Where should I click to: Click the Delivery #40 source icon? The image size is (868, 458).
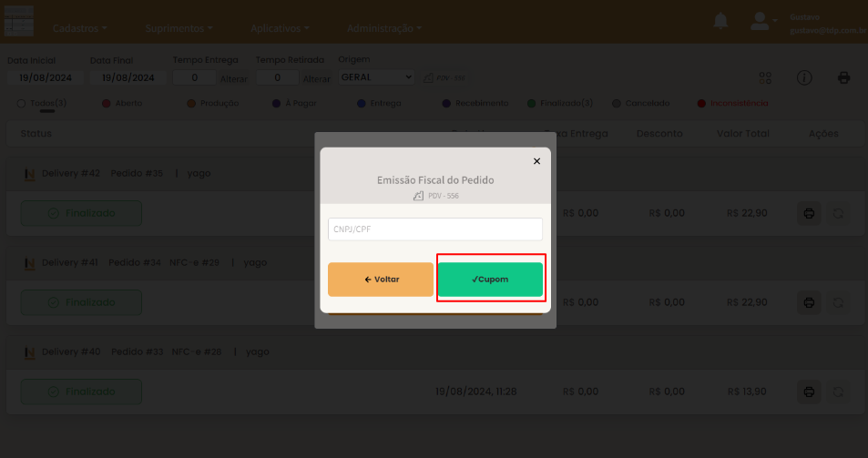point(30,353)
